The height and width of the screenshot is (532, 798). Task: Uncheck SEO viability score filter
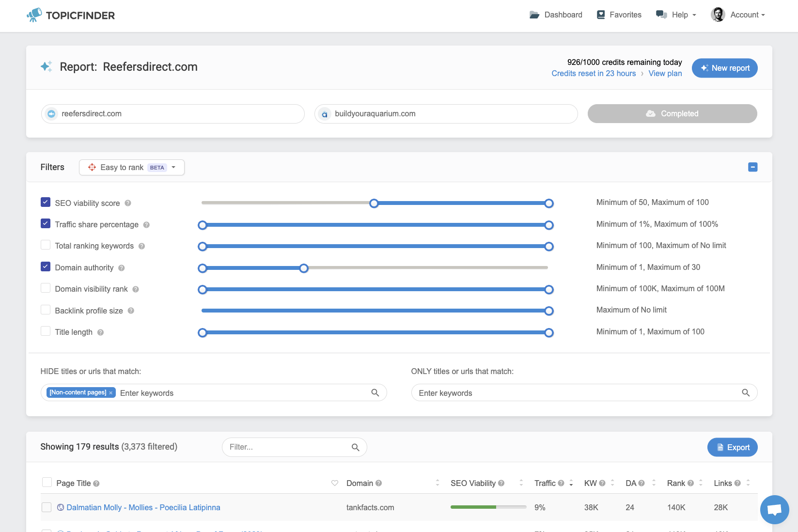point(46,202)
